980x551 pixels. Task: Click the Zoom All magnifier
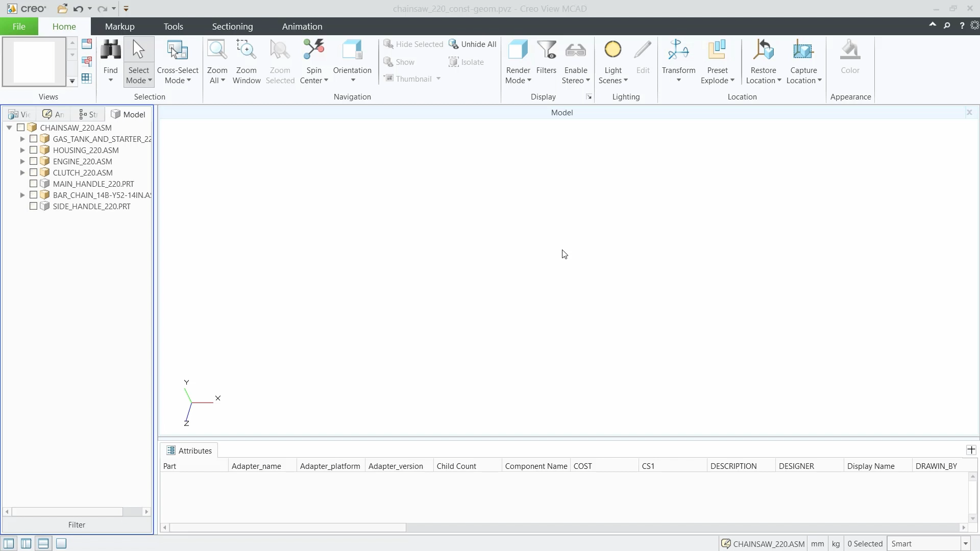click(x=217, y=50)
